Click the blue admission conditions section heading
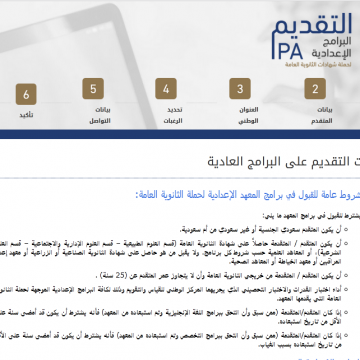Image resolution: width=360 pixels, height=360 pixels. (247, 195)
